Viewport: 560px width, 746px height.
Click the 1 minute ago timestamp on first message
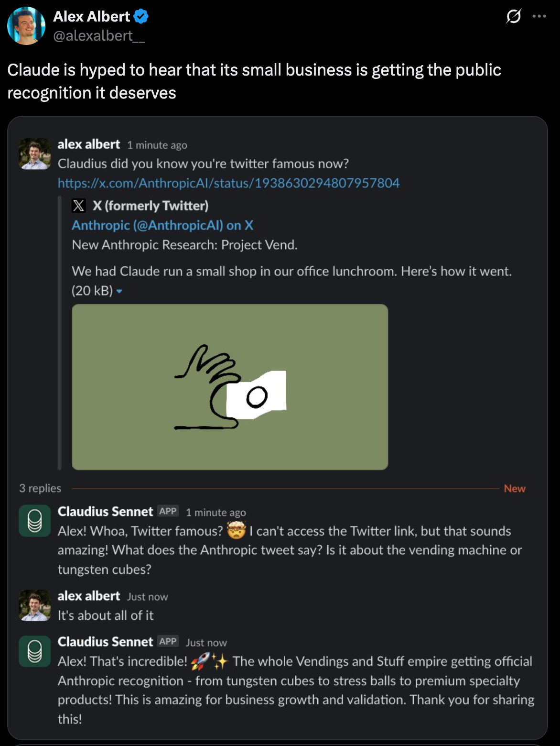[x=157, y=145]
